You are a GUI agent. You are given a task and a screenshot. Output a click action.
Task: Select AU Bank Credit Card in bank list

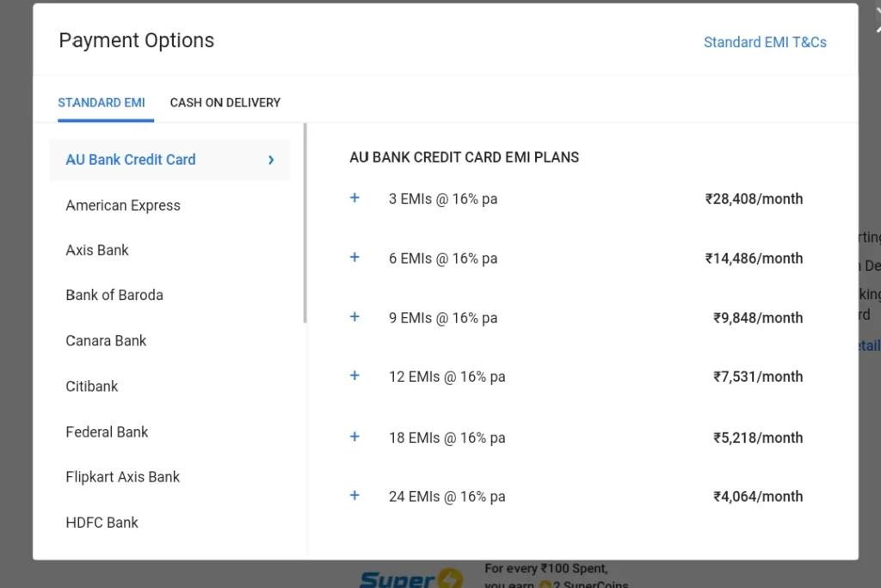coord(169,160)
